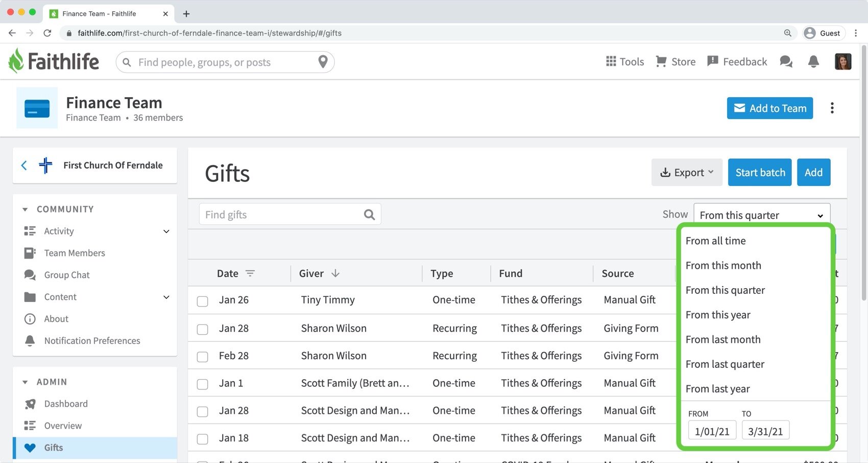Click the Fund column header
The width and height of the screenshot is (868, 463).
pos(511,273)
